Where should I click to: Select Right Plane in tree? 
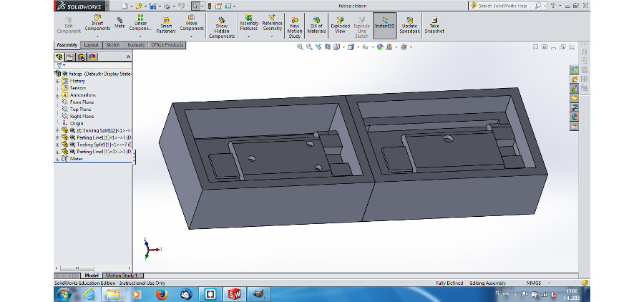(x=82, y=116)
